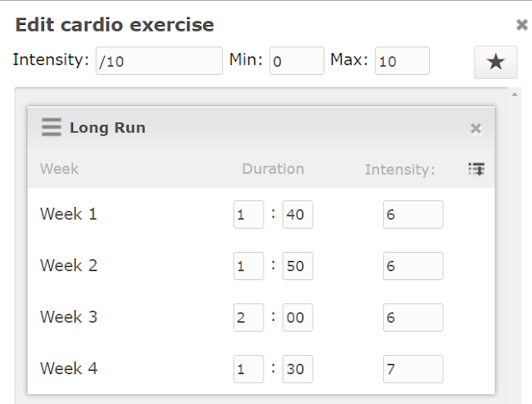Click Week 1 duration minutes field

(298, 214)
